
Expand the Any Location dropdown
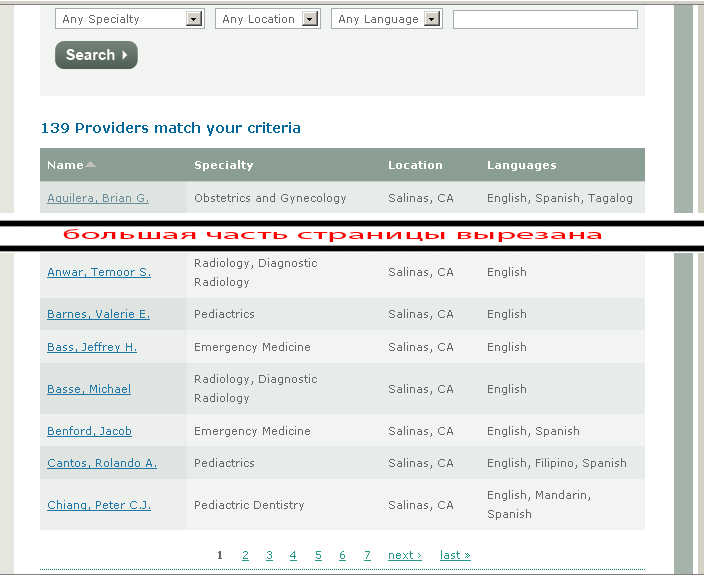click(x=266, y=19)
